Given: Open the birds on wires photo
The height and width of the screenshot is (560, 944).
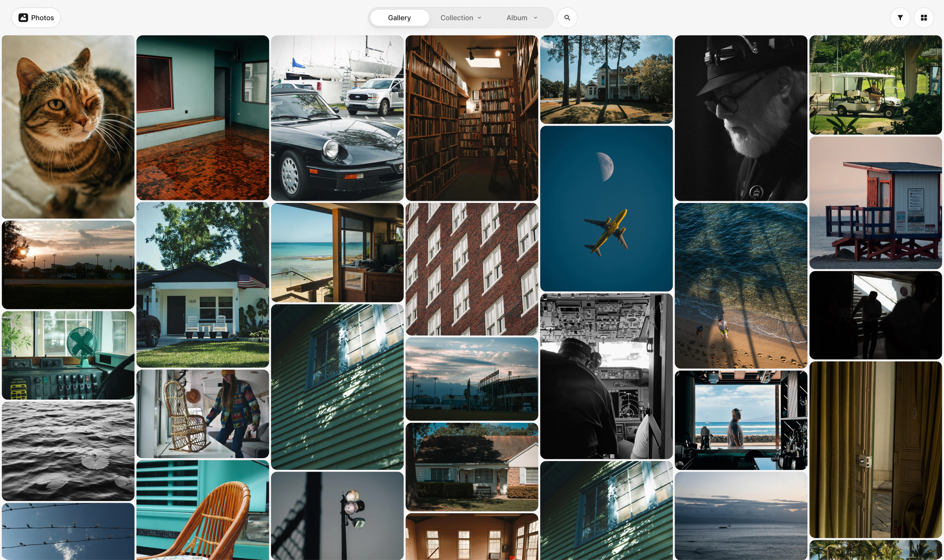Looking at the screenshot, I should [68, 531].
